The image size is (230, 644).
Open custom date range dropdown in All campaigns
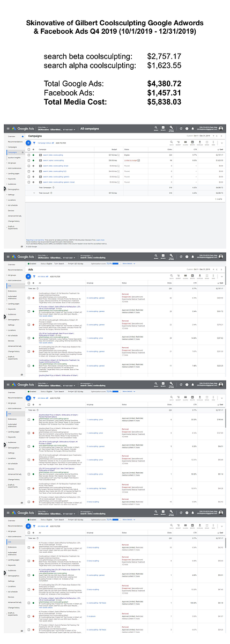pyautogui.click(x=201, y=136)
